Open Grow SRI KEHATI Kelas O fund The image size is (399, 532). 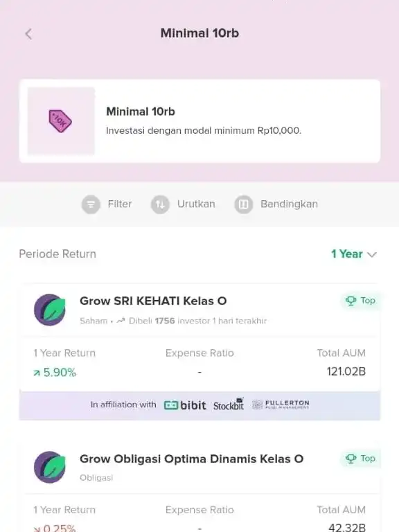coord(153,301)
